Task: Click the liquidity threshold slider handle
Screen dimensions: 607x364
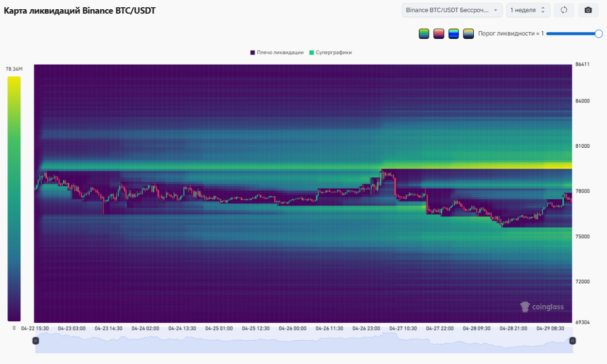Action: click(x=599, y=34)
